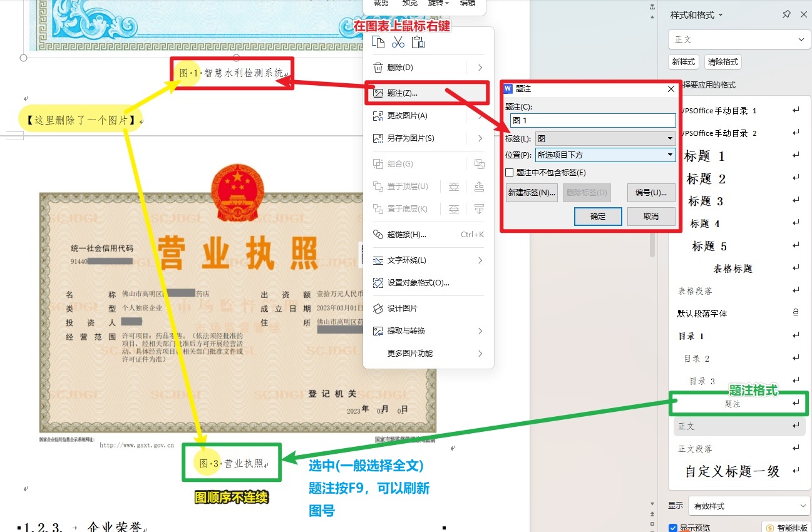This screenshot has height=532, width=812.
Task: Click bring-to-front icon in 置于顶层 row
Action: (x=480, y=187)
